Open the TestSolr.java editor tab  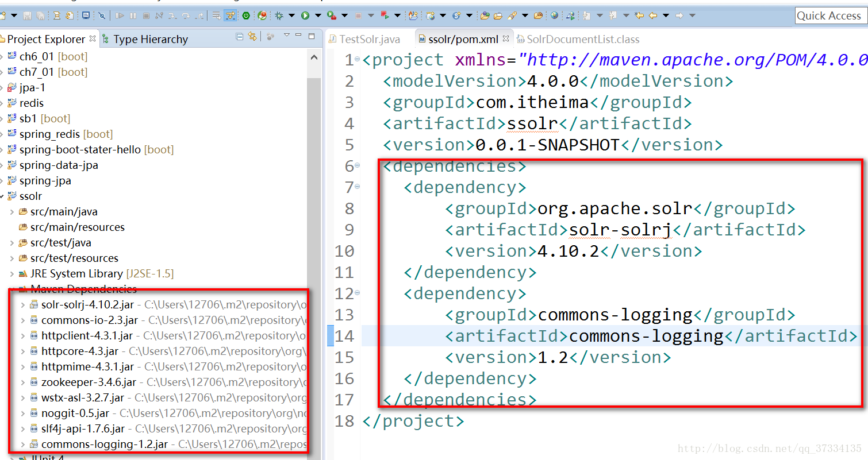(364, 39)
